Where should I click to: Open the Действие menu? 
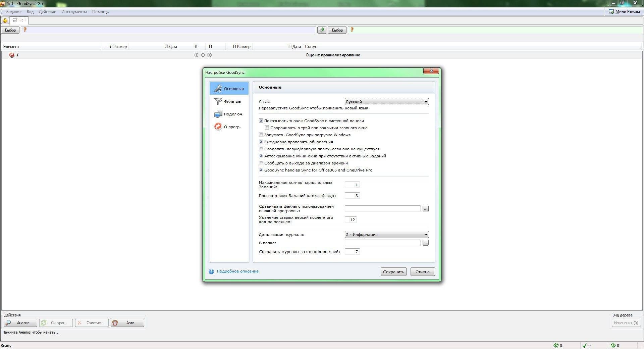(x=47, y=12)
